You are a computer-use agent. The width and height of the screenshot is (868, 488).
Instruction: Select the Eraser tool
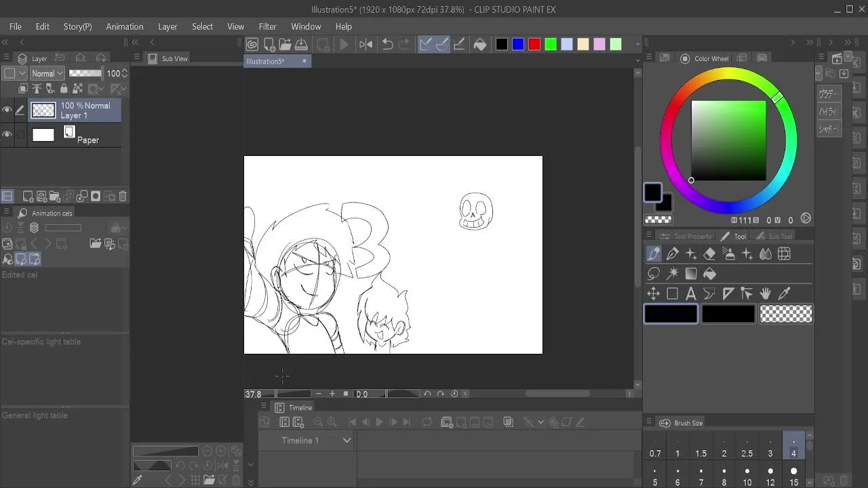pos(709,254)
